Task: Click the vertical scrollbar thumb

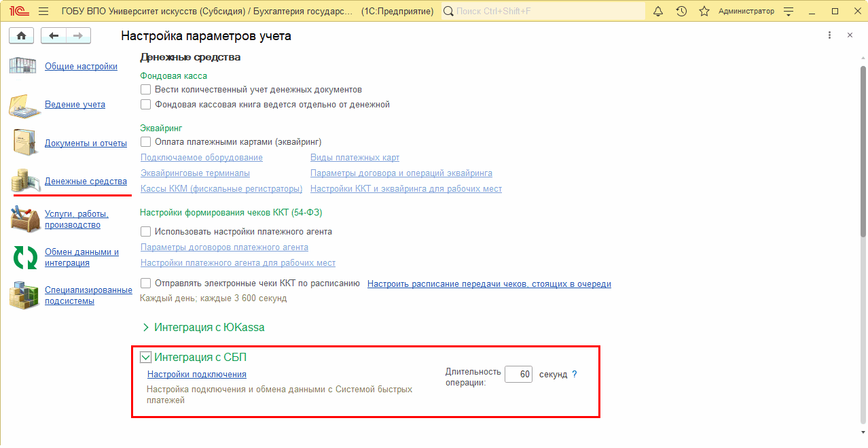Action: (x=863, y=150)
